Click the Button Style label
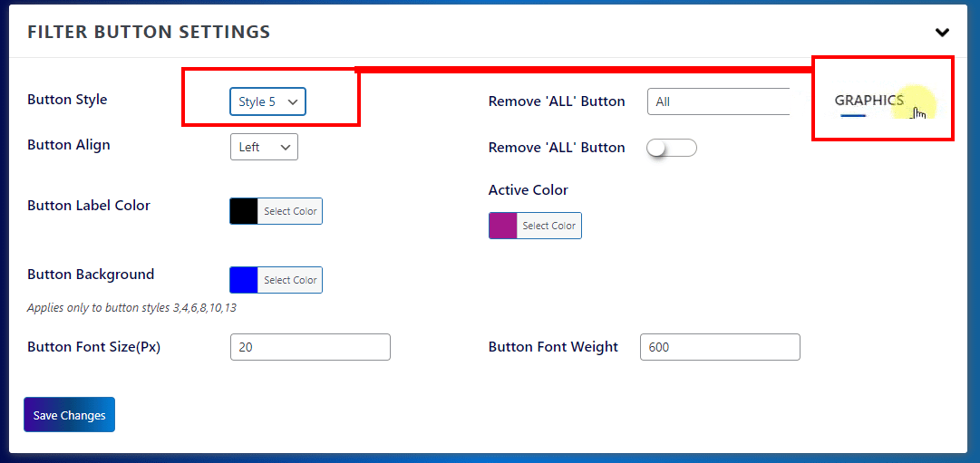This screenshot has width=980, height=463. (x=67, y=100)
